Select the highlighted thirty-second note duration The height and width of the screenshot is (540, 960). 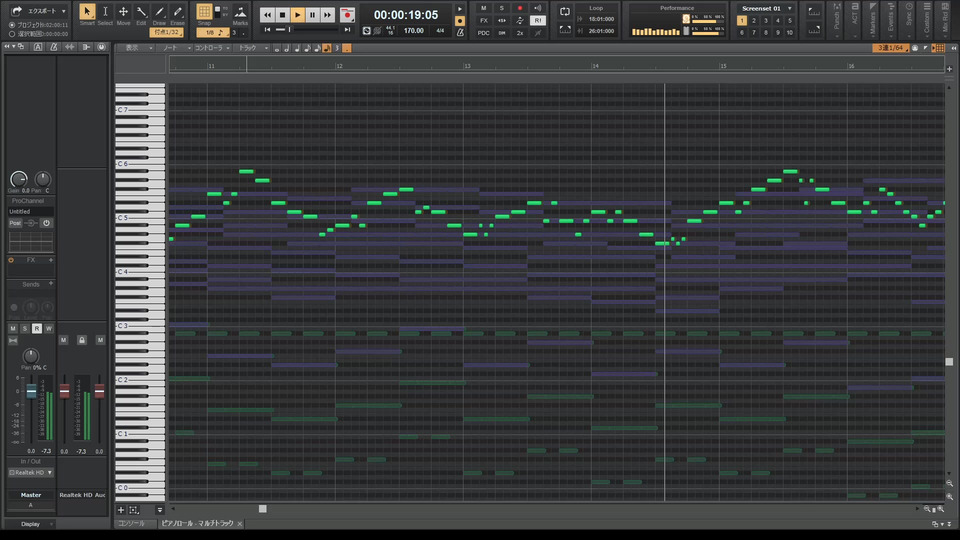(327, 48)
